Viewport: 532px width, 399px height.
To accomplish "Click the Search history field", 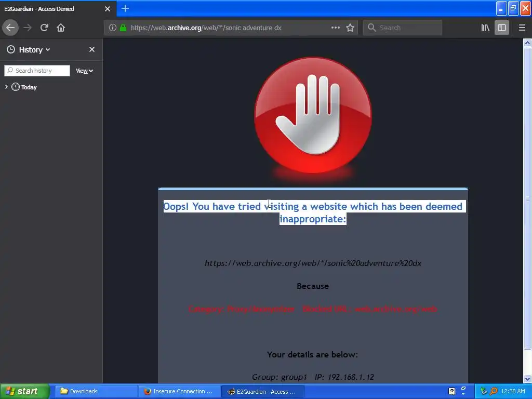I will point(37,71).
